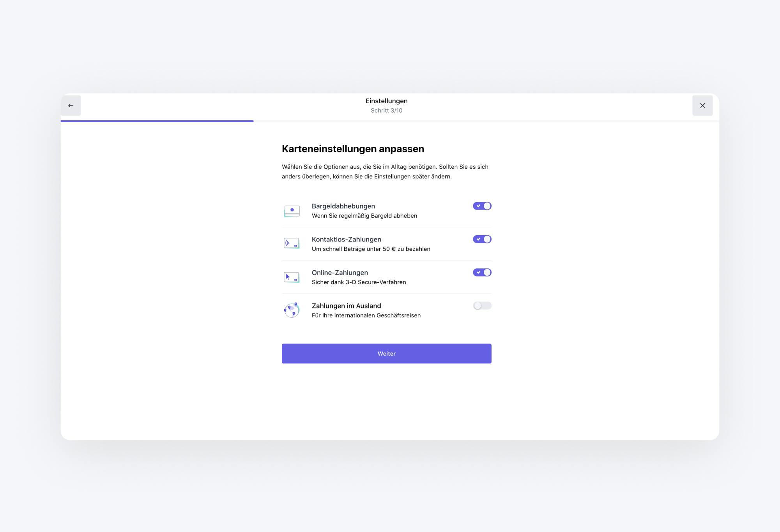Click the intro paragraph 'Wählen Sie die Optionen aus'
This screenshot has height=532, width=780.
pos(385,171)
